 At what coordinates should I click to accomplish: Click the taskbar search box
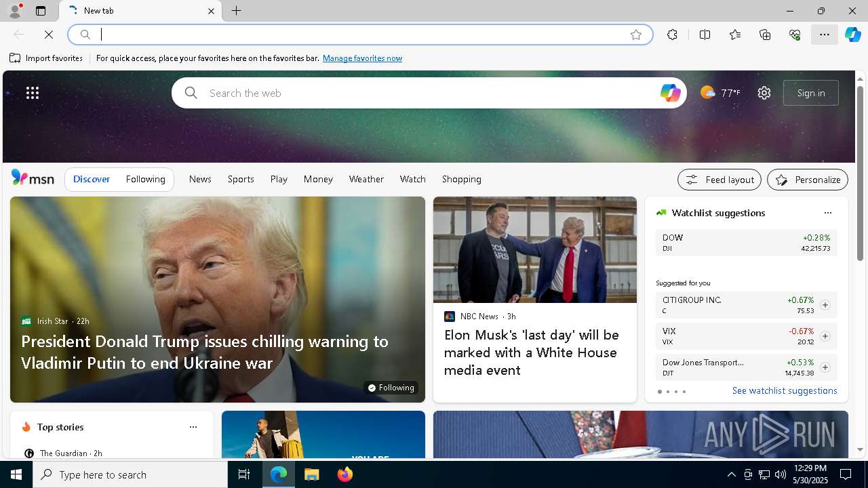(x=130, y=474)
